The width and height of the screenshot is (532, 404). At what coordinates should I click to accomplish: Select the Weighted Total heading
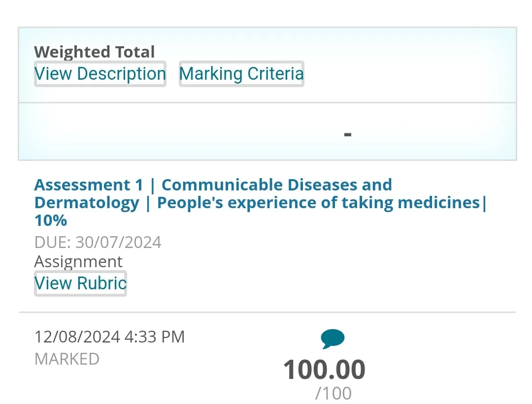(x=95, y=52)
